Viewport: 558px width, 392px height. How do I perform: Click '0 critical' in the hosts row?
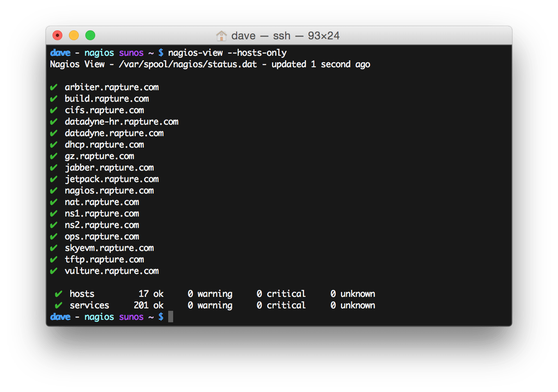(281, 294)
